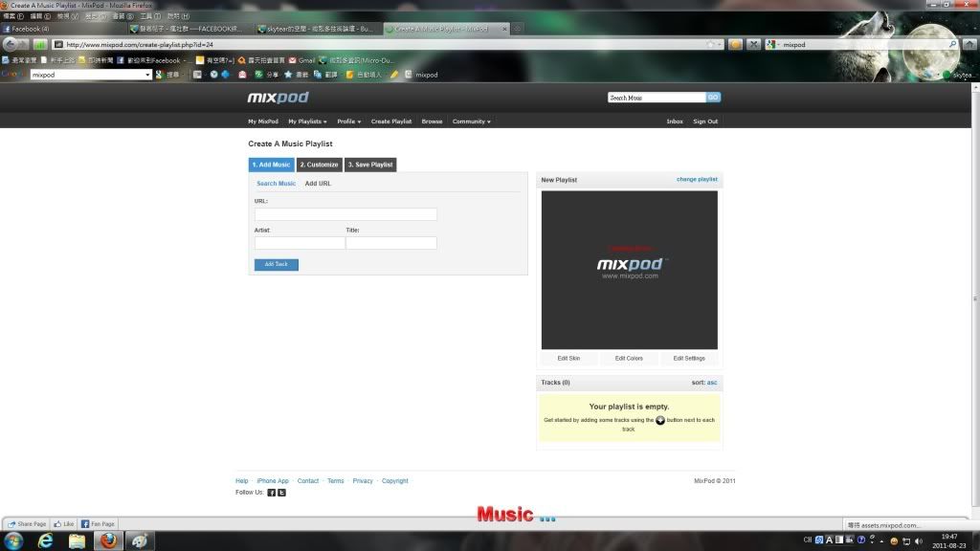Screen dimensions: 980x551
Task: Click the magnifier in the browser search box
Action: point(952,44)
